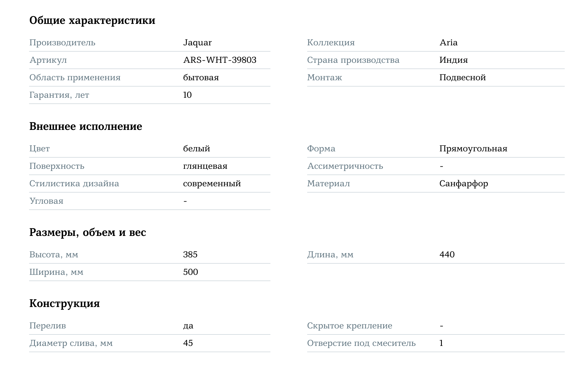
Task: Click the "Внешнее исполнение" section heading
Action: click(x=86, y=127)
